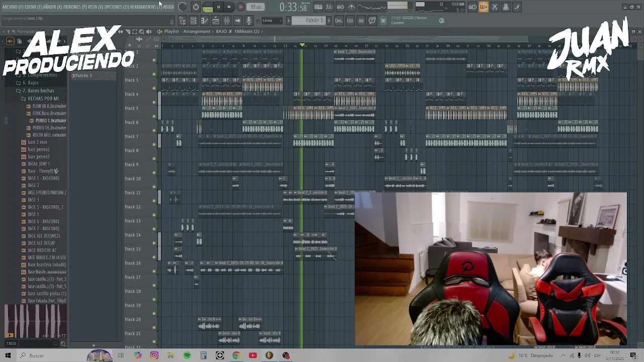The width and height of the screenshot is (644, 362).
Task: Mute Track 3 with its green light
Action: (x=154, y=88)
